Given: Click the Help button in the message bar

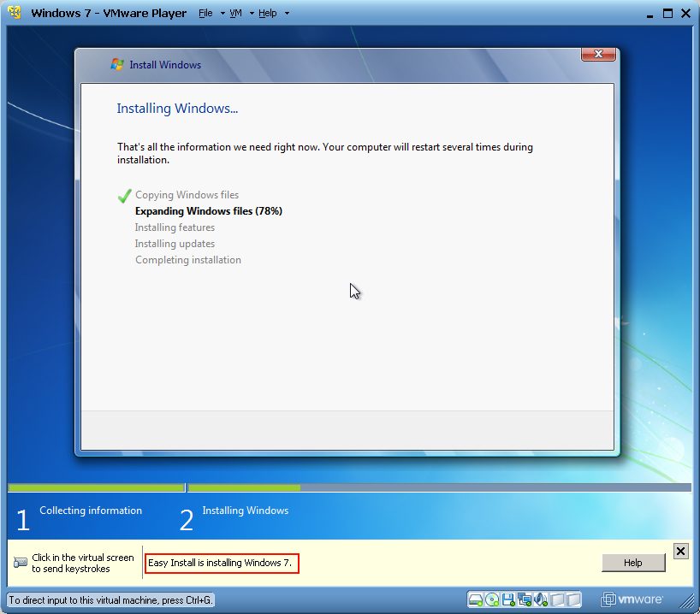Looking at the screenshot, I should pyautogui.click(x=633, y=563).
